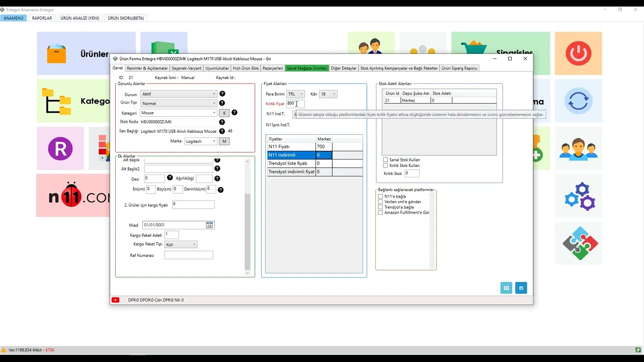The image size is (644, 362).
Task: Check Verilen xml'e gönder option
Action: [x=381, y=202]
